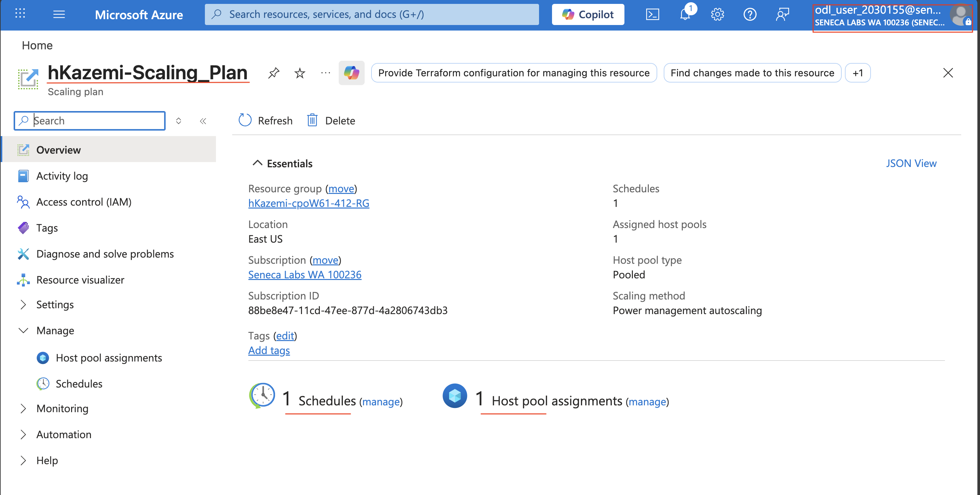Click the Add tags link
This screenshot has height=495, width=980.
tap(269, 350)
